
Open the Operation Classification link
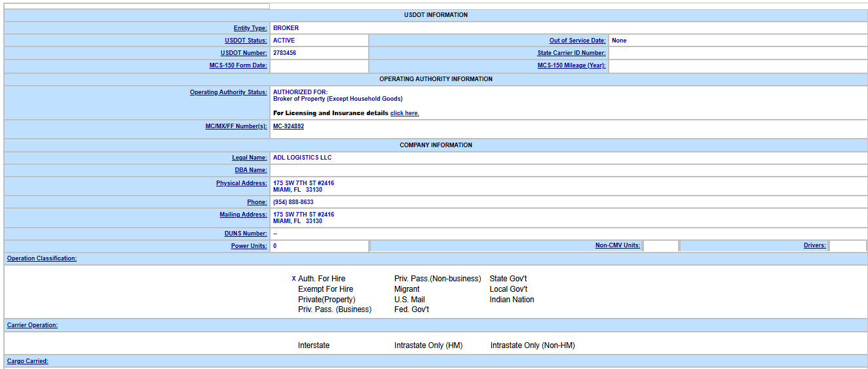pos(42,258)
